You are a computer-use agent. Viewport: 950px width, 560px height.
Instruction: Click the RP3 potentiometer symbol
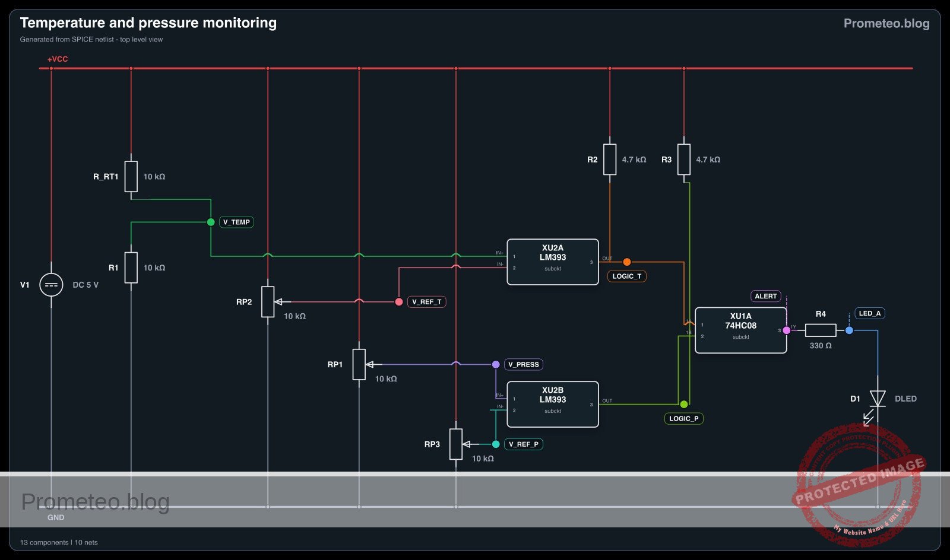pos(455,444)
